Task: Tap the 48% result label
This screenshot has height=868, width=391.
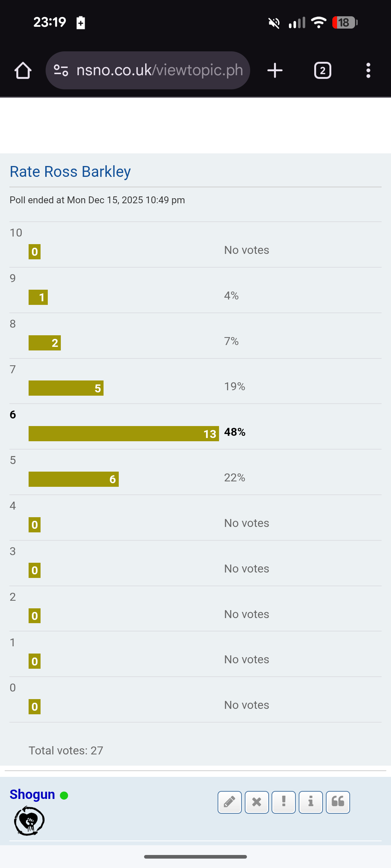Action: point(235,432)
